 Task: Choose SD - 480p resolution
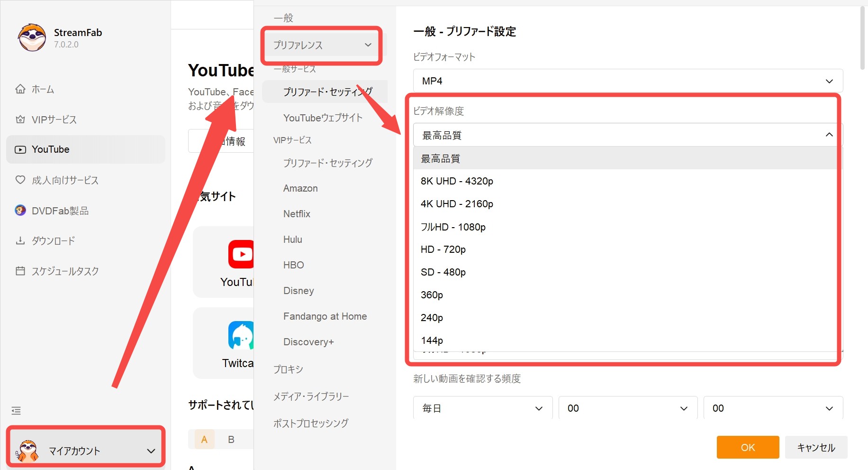coord(625,272)
